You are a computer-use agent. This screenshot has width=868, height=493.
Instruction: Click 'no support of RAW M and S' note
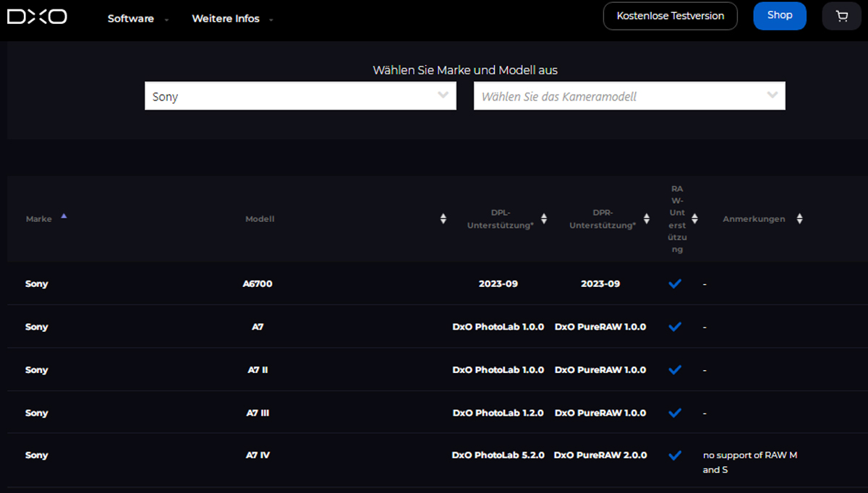(x=750, y=463)
